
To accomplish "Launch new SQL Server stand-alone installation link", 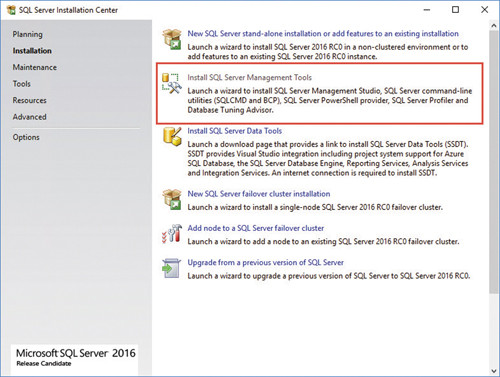I will pyautogui.click(x=323, y=34).
